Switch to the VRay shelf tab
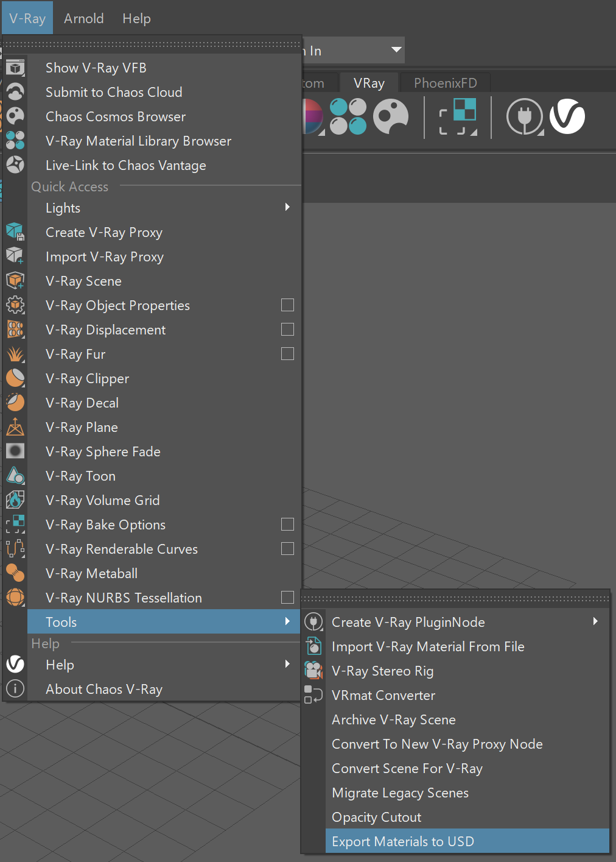The height and width of the screenshot is (862, 616). [x=369, y=83]
